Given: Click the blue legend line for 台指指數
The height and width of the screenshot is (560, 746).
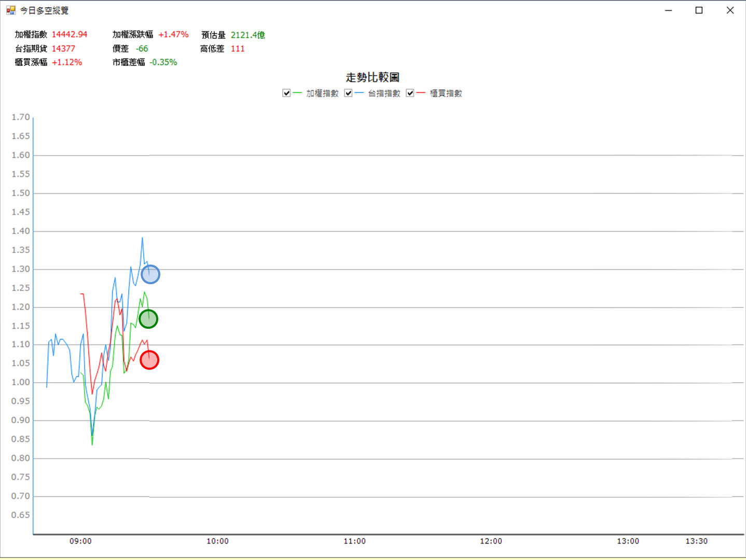Looking at the screenshot, I should coord(359,93).
